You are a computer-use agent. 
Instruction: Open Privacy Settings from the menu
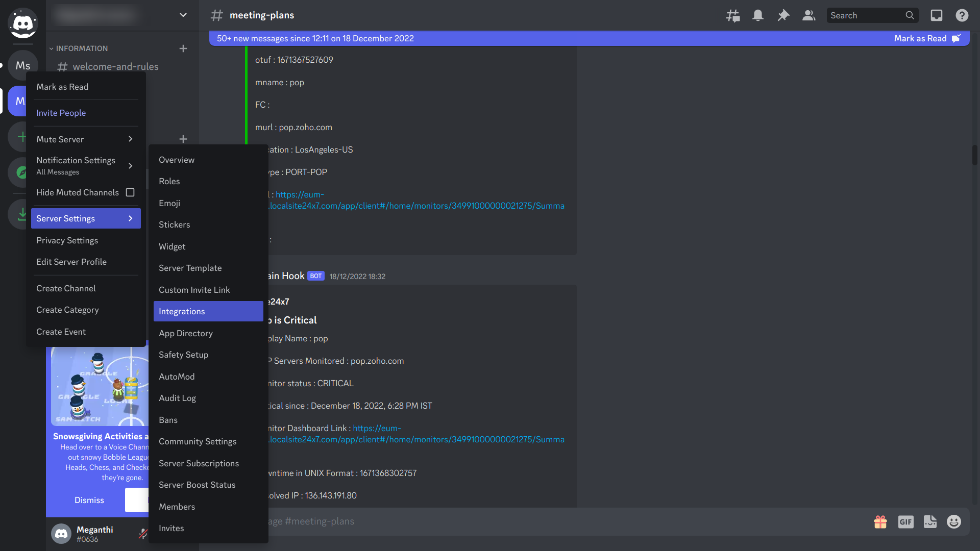click(x=67, y=240)
